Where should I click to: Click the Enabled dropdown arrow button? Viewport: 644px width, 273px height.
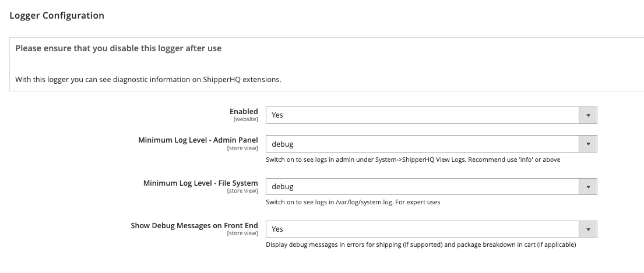coord(587,115)
